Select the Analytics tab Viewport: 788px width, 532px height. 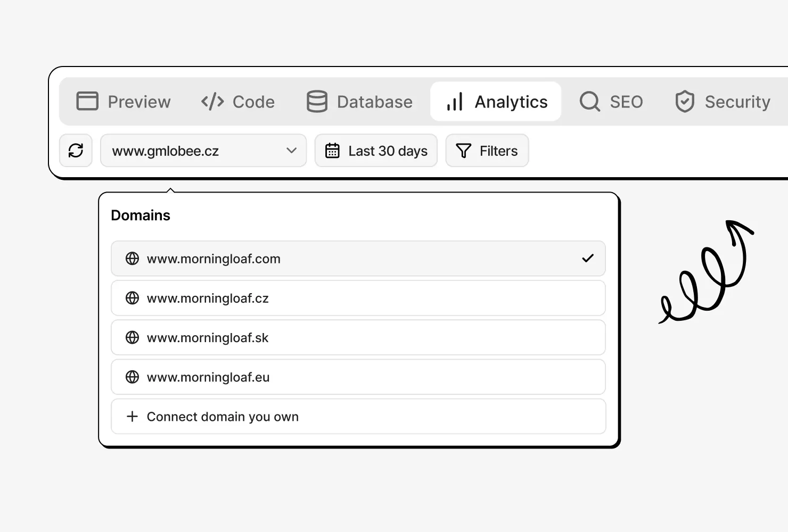point(496,102)
